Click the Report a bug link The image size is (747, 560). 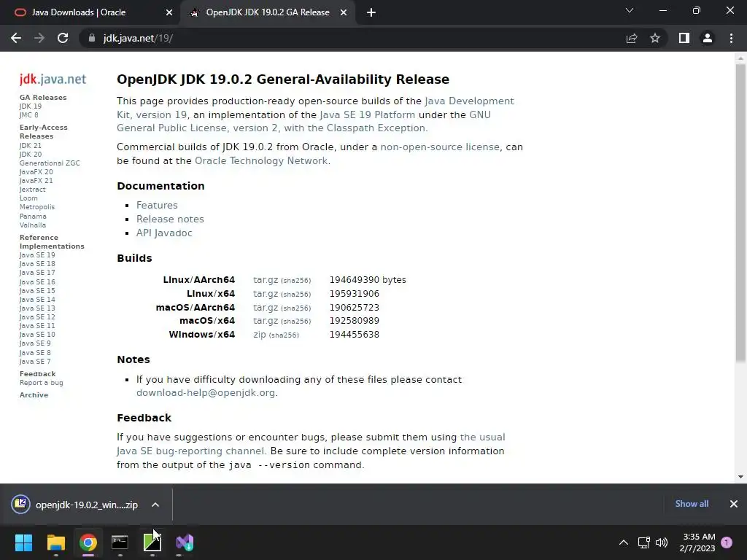42,382
